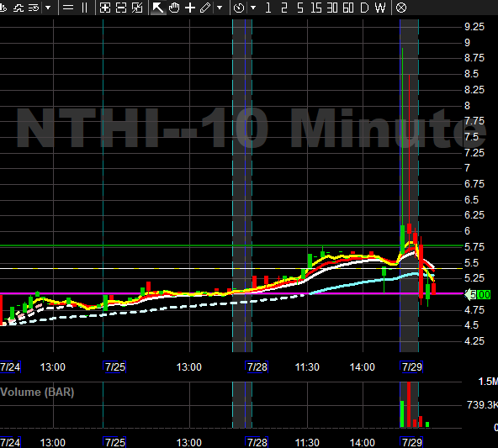Click the 7/24 date label on price axis

(x=10, y=367)
